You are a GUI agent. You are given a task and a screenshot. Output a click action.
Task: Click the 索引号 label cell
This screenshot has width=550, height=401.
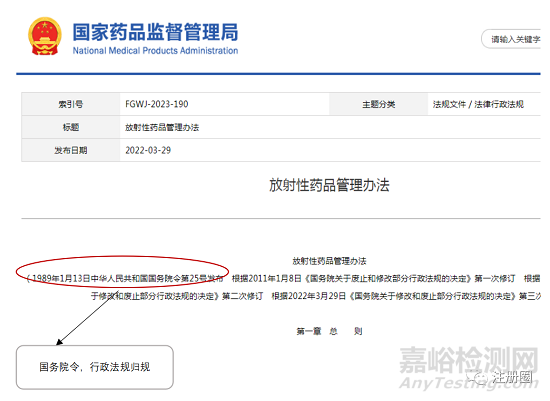(71, 104)
